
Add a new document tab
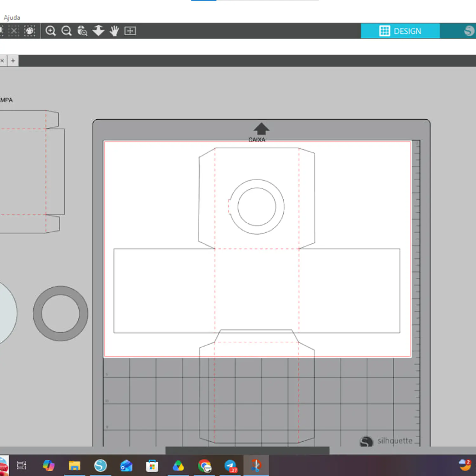click(x=13, y=61)
